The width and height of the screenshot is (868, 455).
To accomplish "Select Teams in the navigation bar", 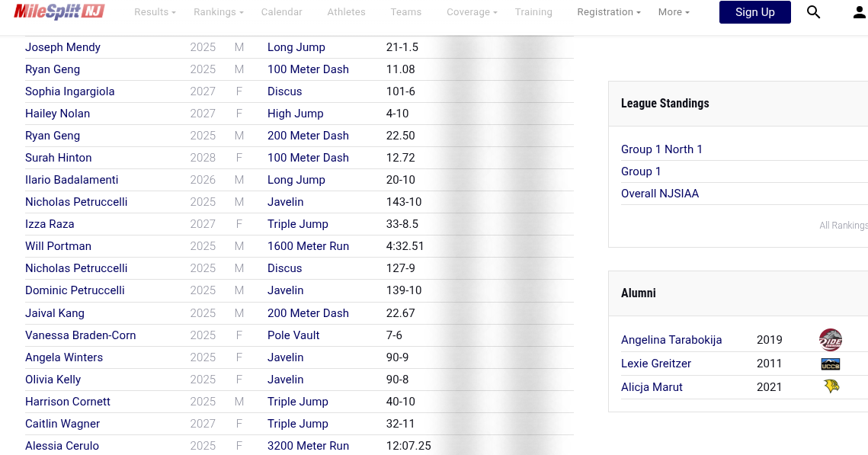I will click(405, 12).
